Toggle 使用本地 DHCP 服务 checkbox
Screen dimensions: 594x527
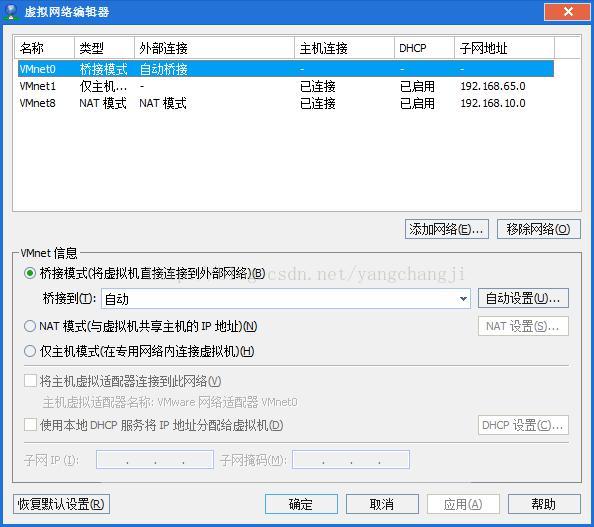coord(30,424)
